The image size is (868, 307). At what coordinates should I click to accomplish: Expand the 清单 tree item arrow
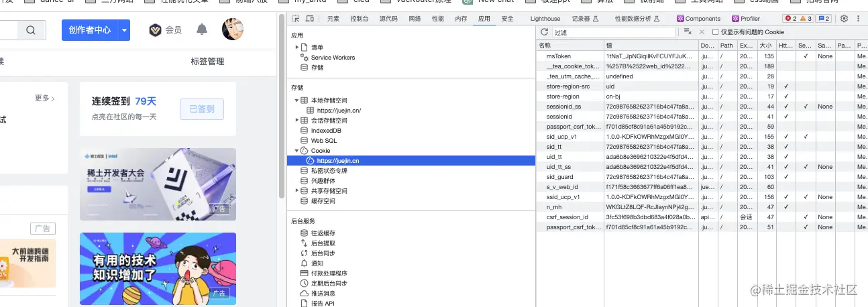click(x=297, y=48)
